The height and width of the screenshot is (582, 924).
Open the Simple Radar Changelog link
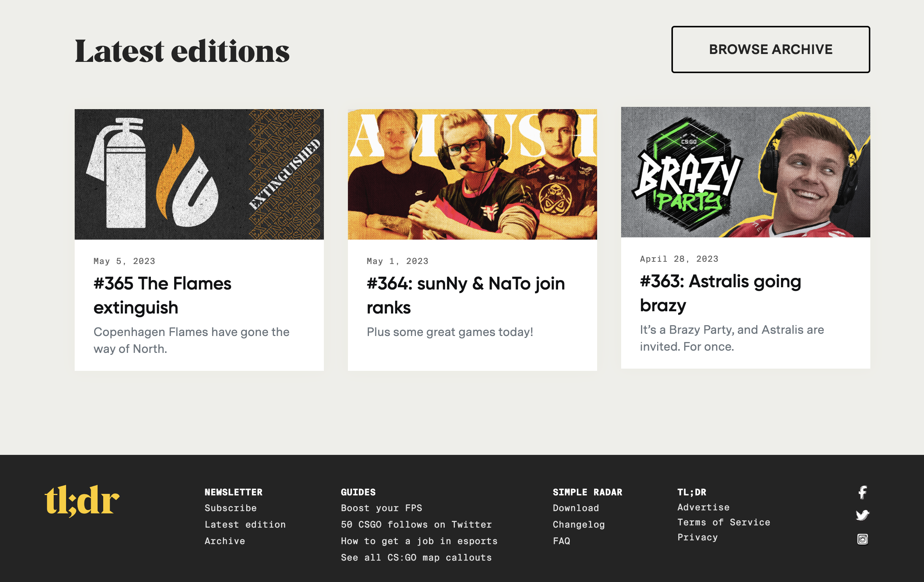click(x=579, y=525)
